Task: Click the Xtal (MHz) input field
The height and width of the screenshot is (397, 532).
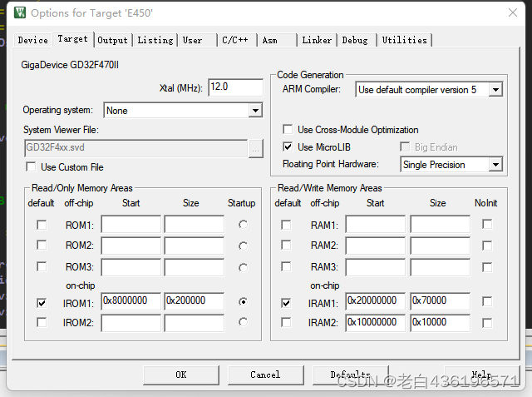Action: (x=235, y=87)
